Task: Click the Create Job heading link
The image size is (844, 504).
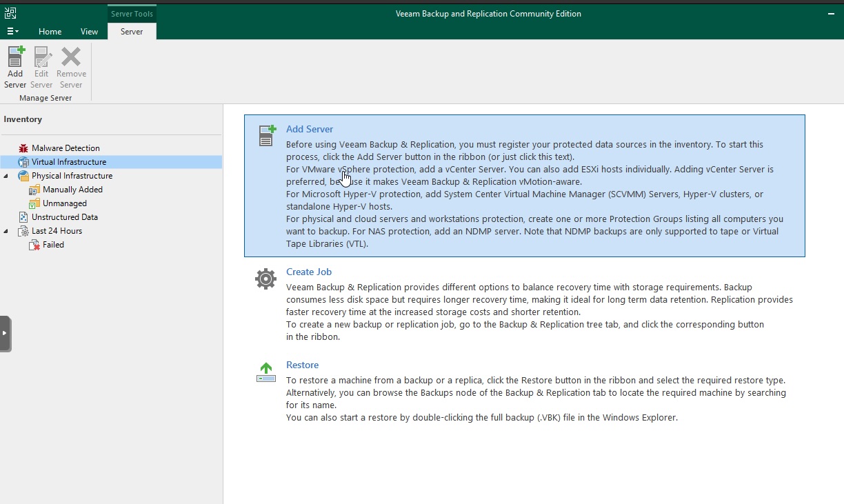Action: click(x=308, y=272)
